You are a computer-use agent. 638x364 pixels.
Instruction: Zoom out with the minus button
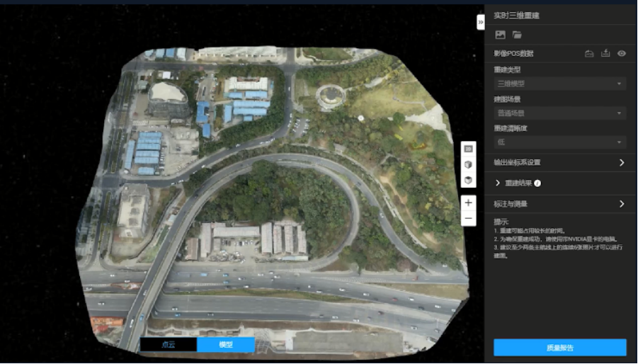468,219
